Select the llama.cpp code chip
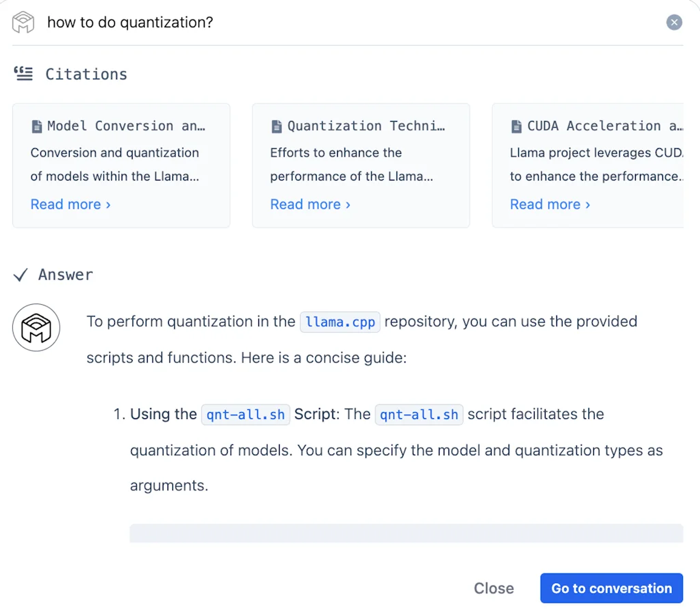 (340, 321)
